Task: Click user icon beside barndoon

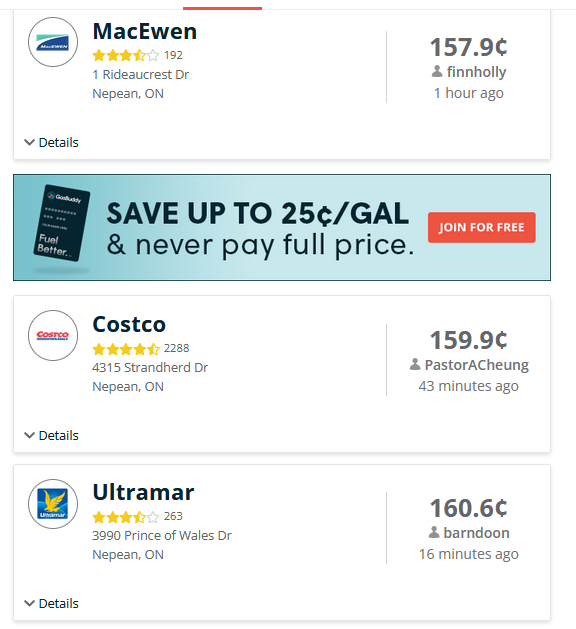Action: click(434, 533)
